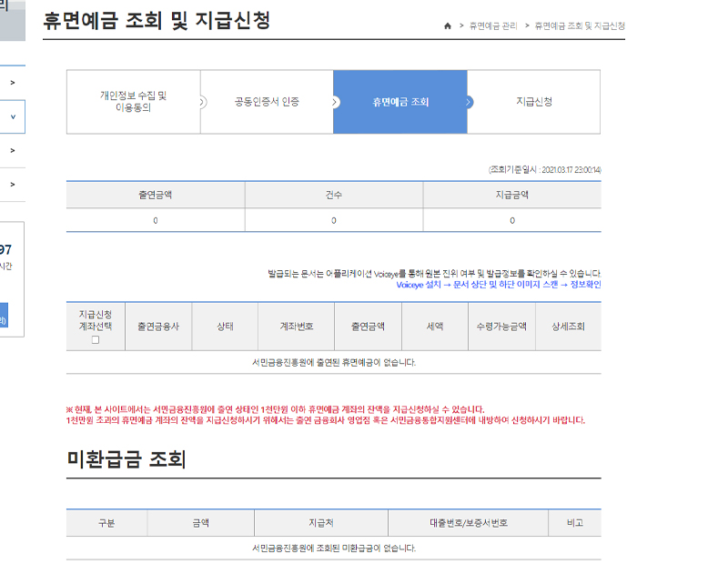The height and width of the screenshot is (584, 728).
Task: Click the 지급신청 step in the progress bar
Action: [533, 102]
